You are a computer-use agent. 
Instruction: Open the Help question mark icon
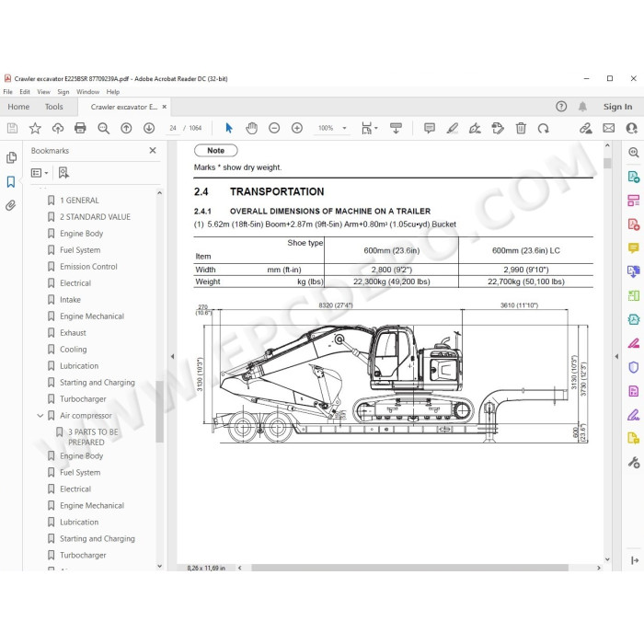[561, 107]
